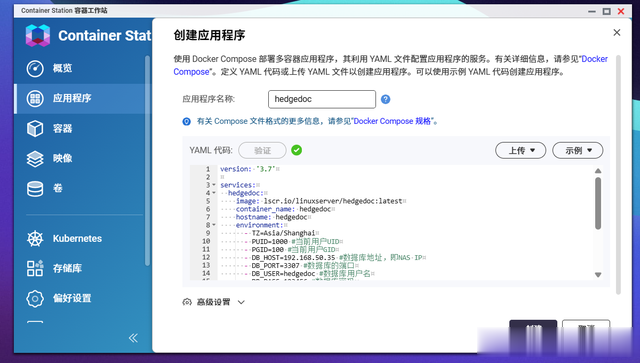Open the 映像 images layers icon
Screen dimensions: 640x363
coord(35,159)
